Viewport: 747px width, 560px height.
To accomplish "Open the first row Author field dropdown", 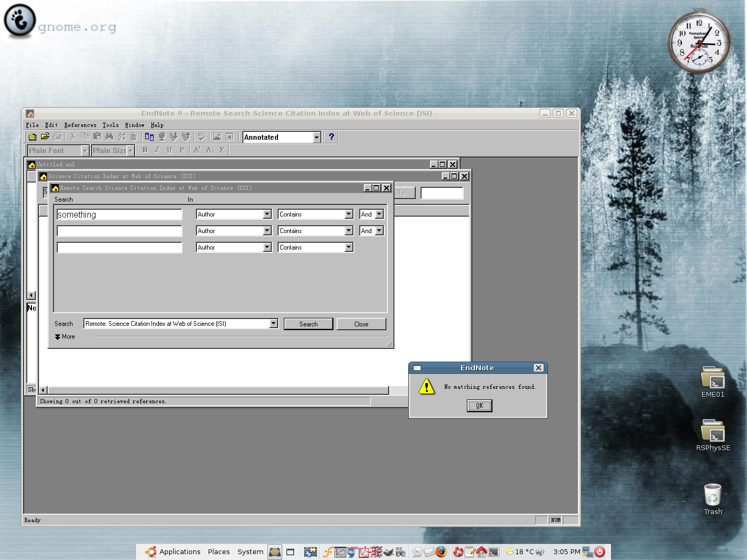I will coord(267,214).
